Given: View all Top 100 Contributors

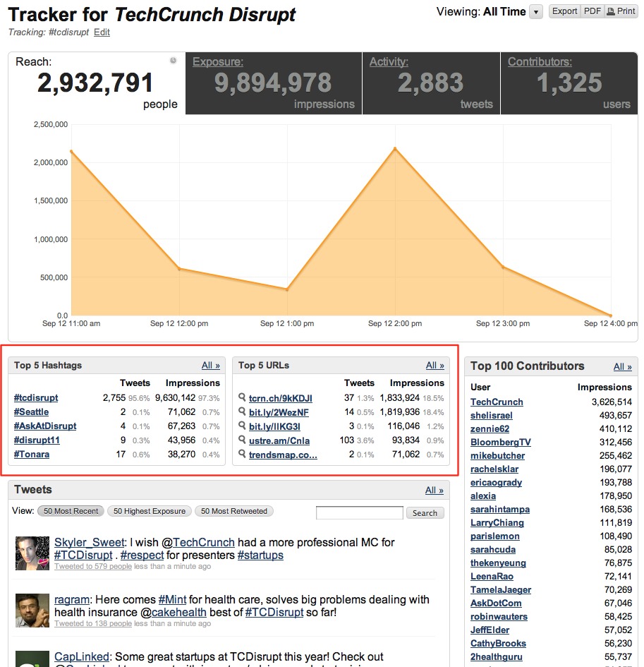Looking at the screenshot, I should coord(622,367).
